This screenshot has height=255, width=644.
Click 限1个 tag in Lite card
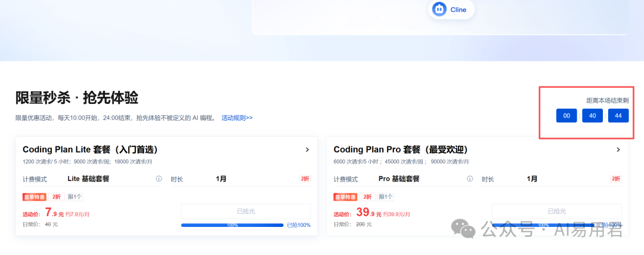(75, 197)
